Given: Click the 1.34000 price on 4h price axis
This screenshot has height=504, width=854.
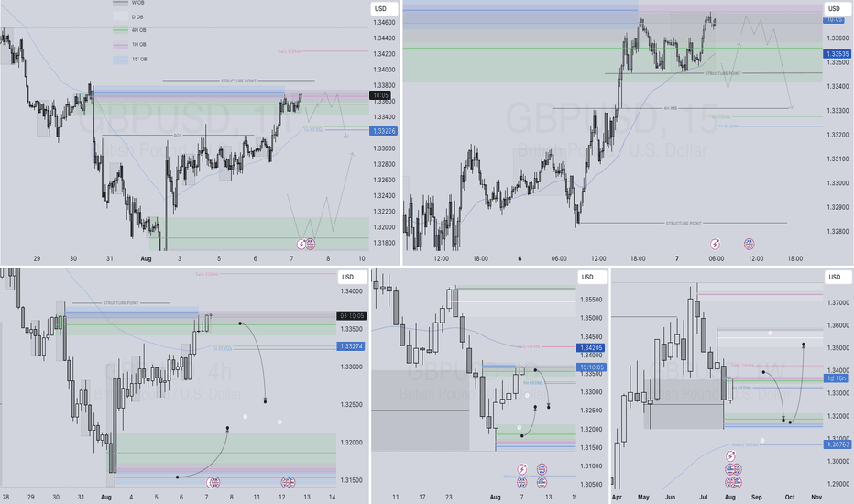Looking at the screenshot, I should (x=351, y=291).
